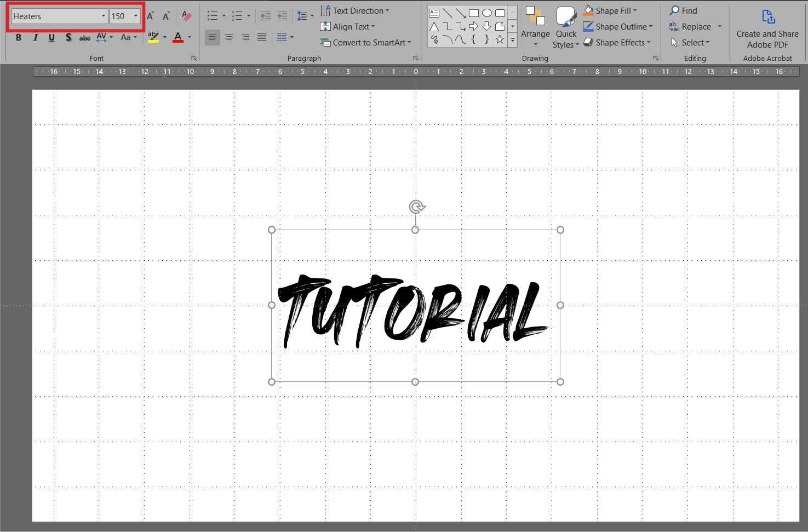The height and width of the screenshot is (532, 808).
Task: Open Quick Styles in the Drawing group
Action: 566,26
